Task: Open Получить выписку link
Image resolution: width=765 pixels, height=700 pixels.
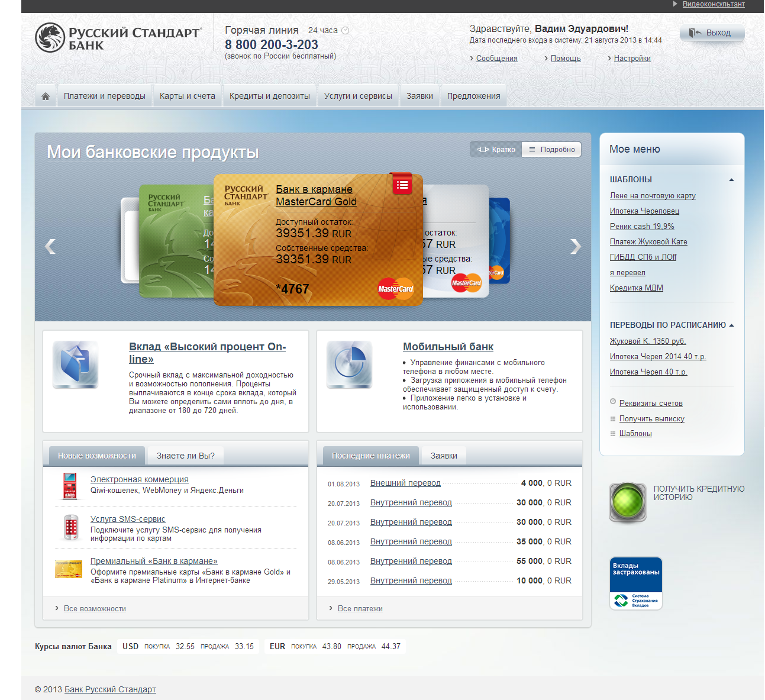Action: [x=651, y=419]
